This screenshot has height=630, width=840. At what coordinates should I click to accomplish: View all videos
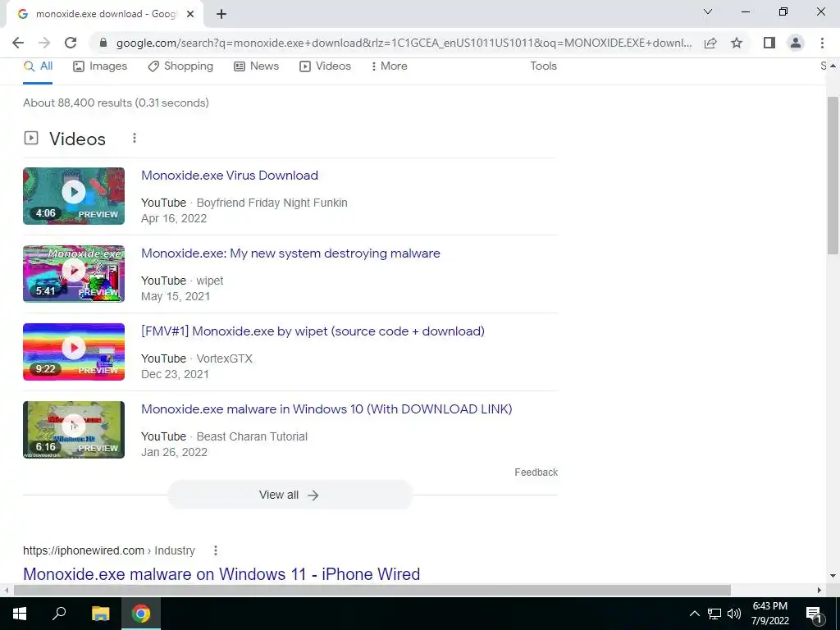pos(290,495)
